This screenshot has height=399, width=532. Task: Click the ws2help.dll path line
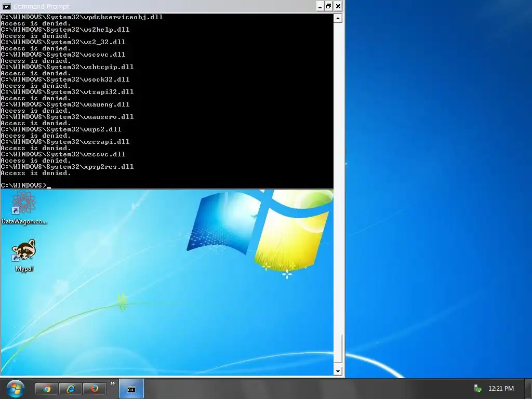click(65, 30)
